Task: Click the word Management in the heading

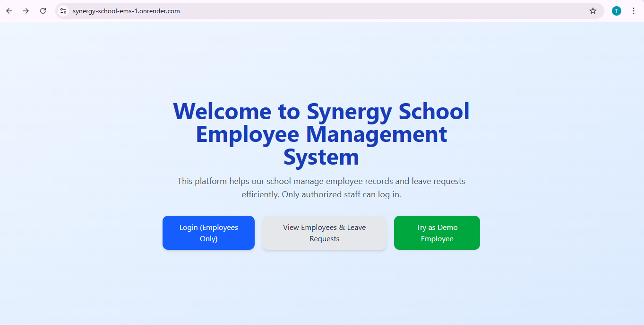Action: 377,135
